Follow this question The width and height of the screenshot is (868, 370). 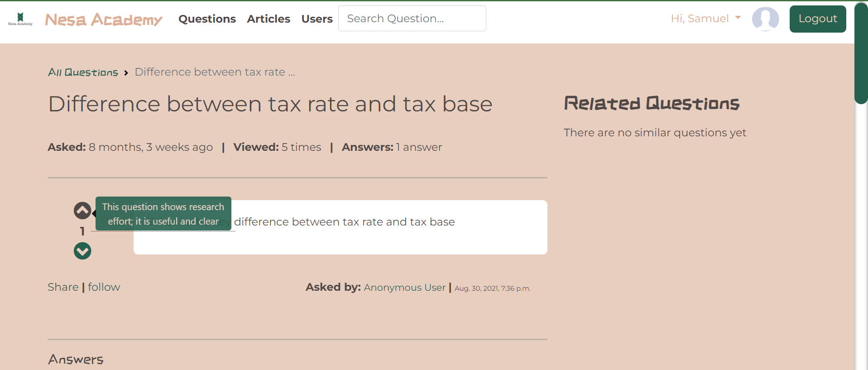pyautogui.click(x=104, y=287)
